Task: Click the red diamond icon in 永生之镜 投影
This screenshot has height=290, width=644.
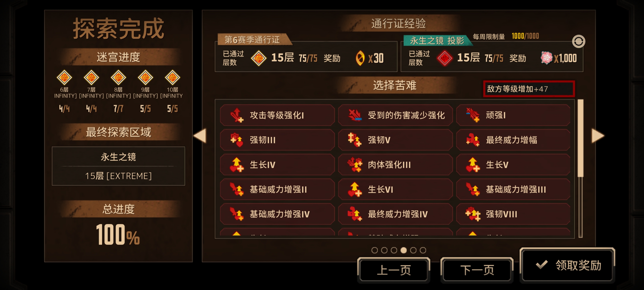Action: pyautogui.click(x=444, y=58)
